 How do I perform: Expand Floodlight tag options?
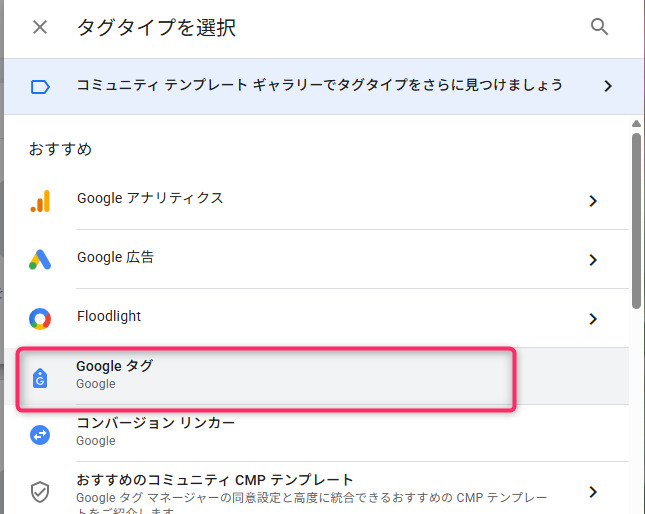(x=593, y=319)
